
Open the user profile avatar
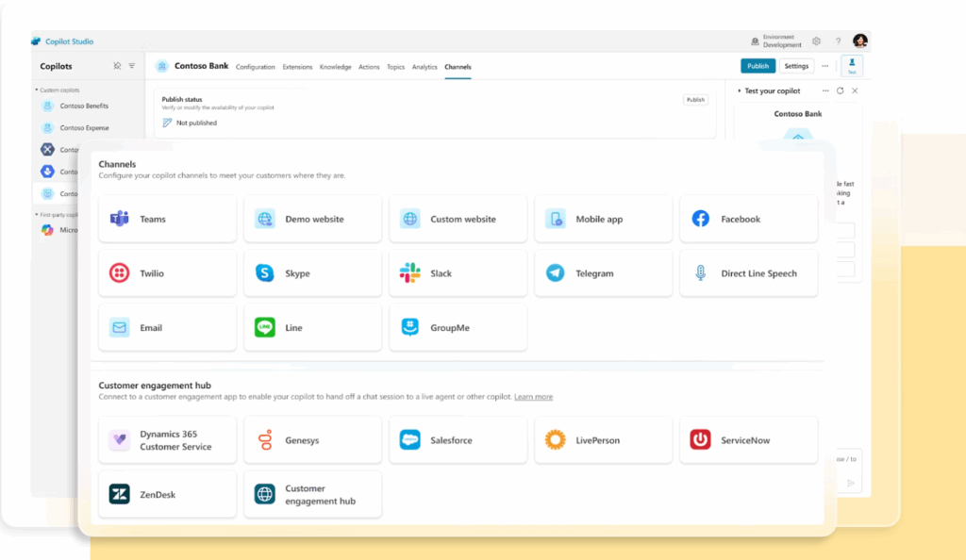pyautogui.click(x=860, y=41)
